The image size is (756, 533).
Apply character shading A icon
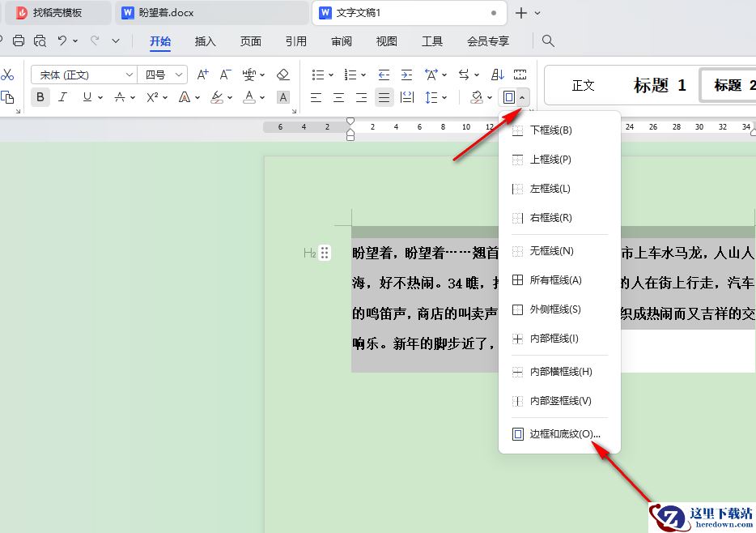[x=283, y=97]
